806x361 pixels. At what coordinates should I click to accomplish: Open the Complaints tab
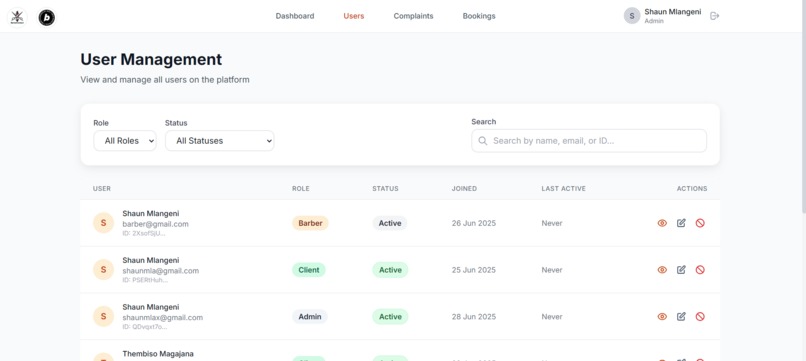(x=413, y=16)
